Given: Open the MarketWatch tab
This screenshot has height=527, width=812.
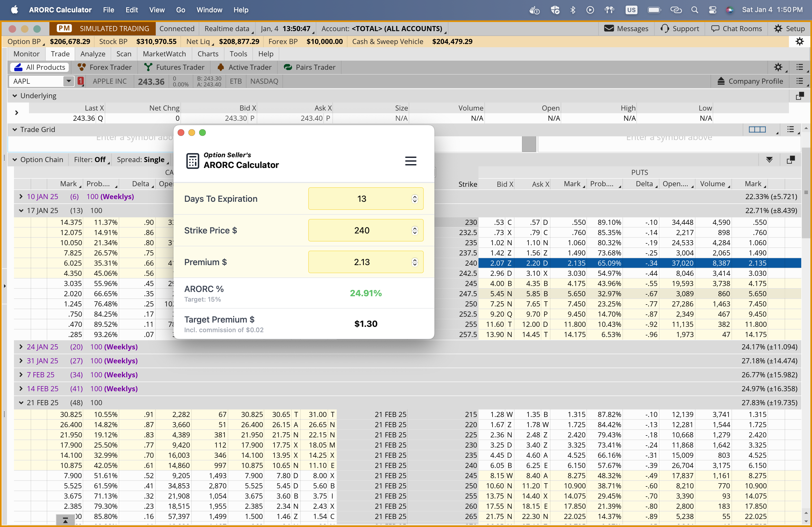Looking at the screenshot, I should point(164,54).
